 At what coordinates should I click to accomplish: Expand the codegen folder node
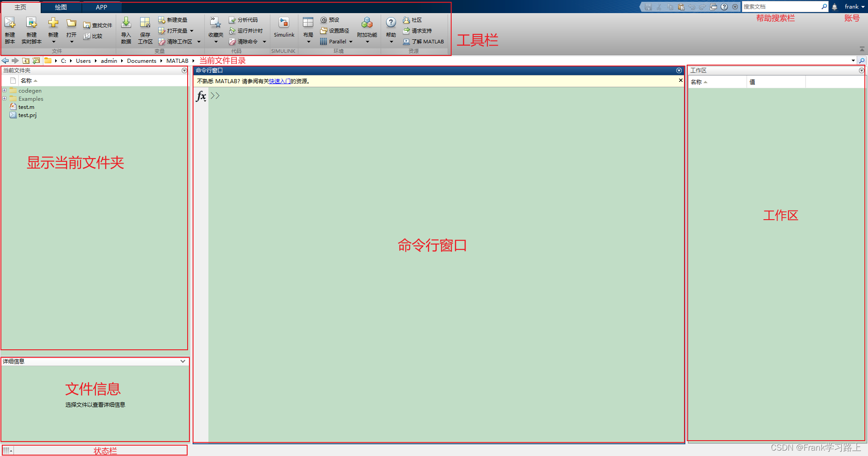[5, 90]
